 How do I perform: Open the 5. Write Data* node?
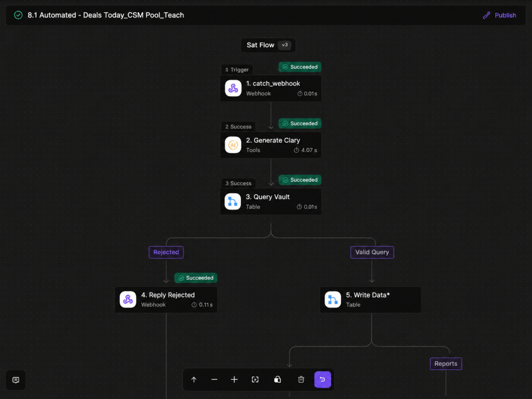[370, 300]
